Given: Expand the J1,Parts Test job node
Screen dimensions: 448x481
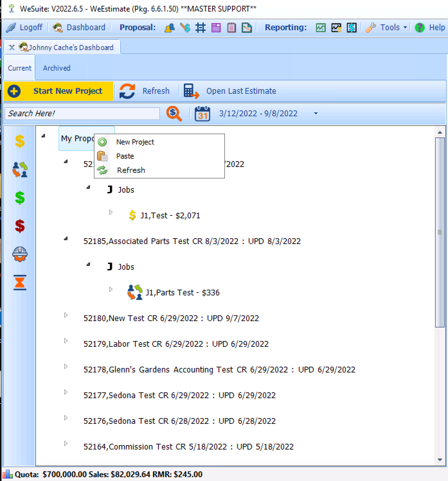Looking at the screenshot, I should coord(111,289).
